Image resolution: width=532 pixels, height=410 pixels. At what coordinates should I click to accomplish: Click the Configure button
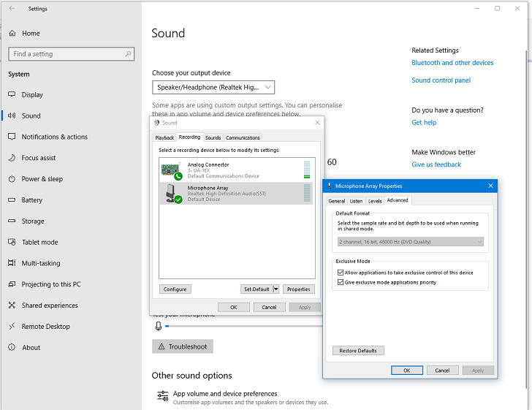pyautogui.click(x=175, y=289)
